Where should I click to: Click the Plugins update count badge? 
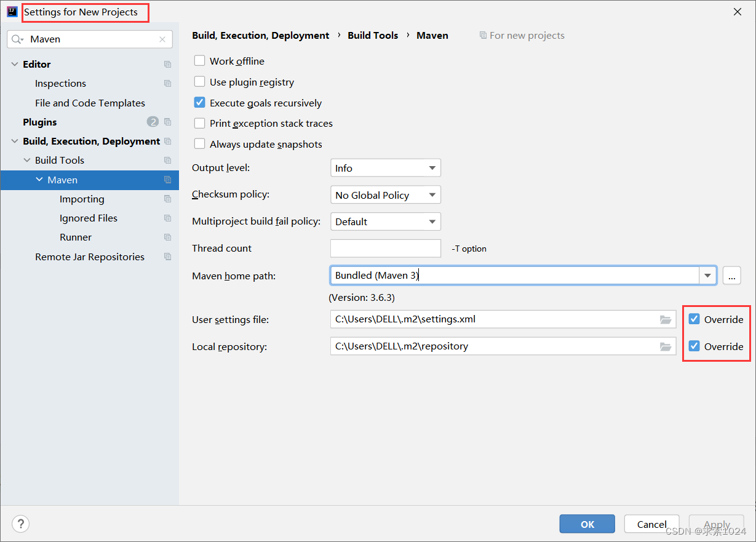click(x=153, y=122)
